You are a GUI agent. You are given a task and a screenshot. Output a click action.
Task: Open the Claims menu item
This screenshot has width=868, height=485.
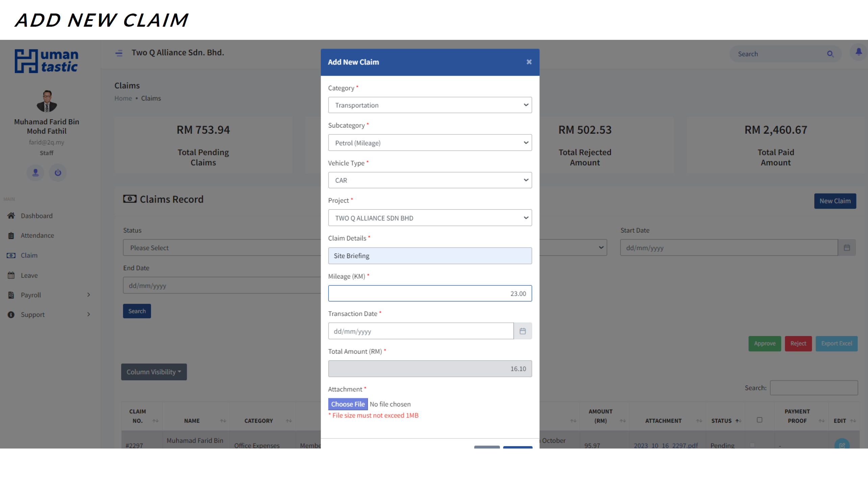(29, 255)
